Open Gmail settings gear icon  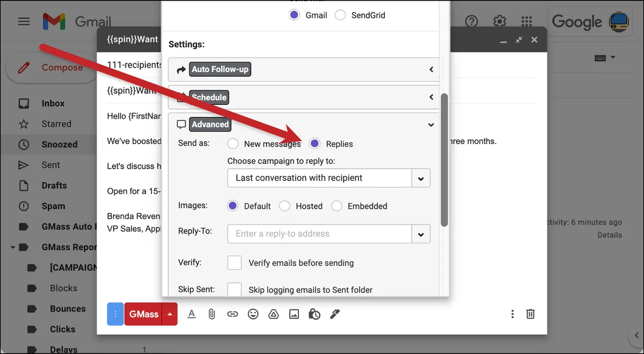point(500,21)
